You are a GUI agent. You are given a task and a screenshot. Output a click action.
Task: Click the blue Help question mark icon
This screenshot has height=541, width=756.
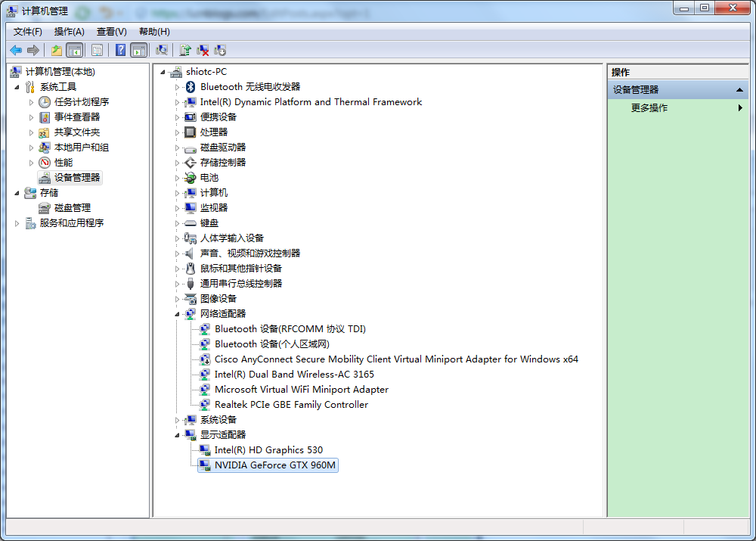[x=120, y=50]
